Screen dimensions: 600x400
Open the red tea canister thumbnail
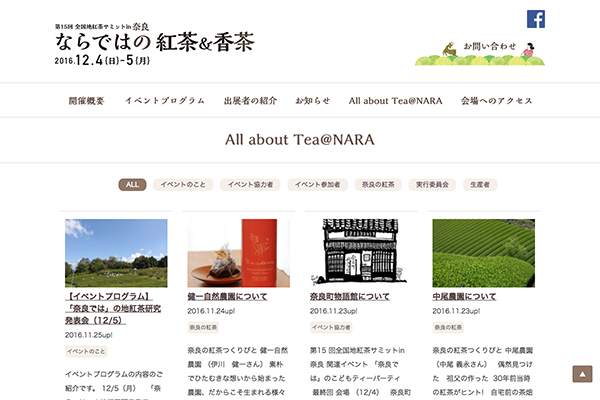point(239,253)
